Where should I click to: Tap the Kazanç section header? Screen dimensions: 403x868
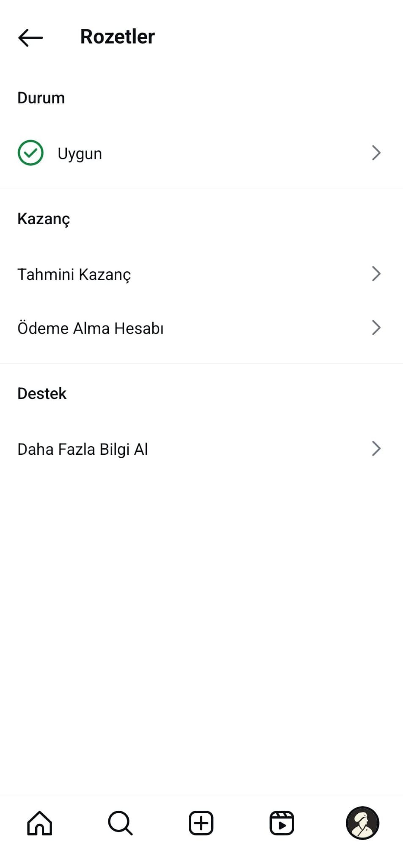tap(44, 219)
